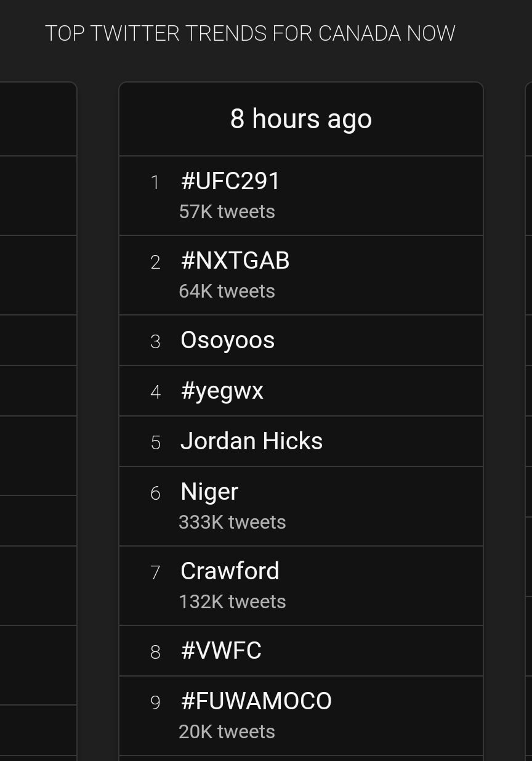The height and width of the screenshot is (761, 532).
Task: Click the #NXTGAB hashtag
Action: tap(235, 261)
